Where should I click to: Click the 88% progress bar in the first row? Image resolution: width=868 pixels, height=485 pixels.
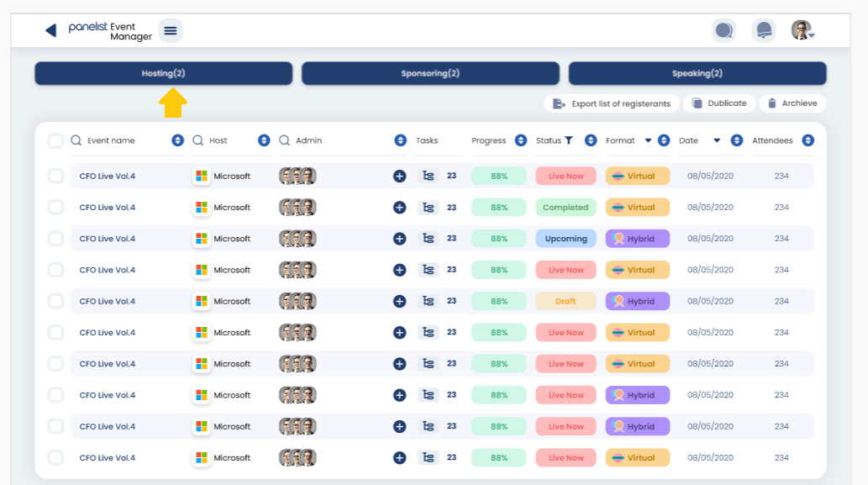pos(499,176)
